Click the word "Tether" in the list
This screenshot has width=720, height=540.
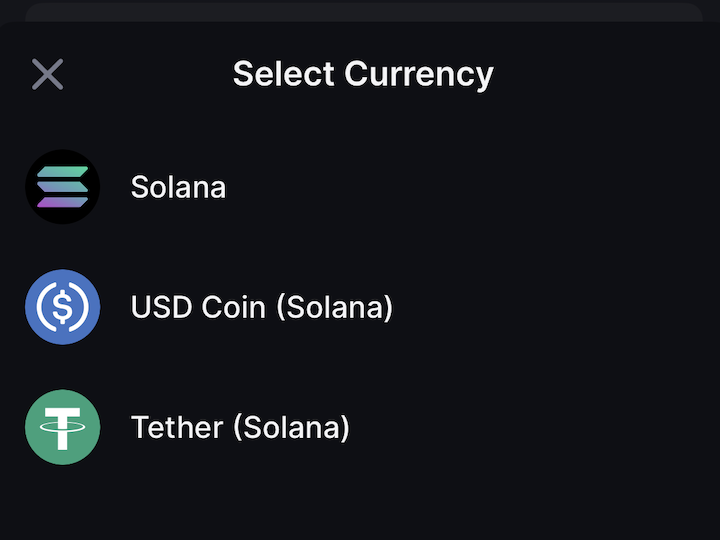(x=177, y=428)
